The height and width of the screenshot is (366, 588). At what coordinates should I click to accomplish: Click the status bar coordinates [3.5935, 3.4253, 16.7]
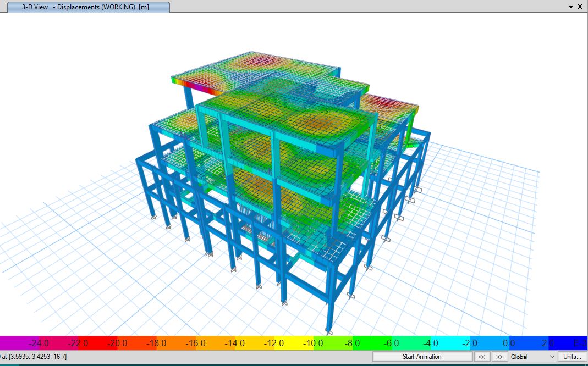pos(37,357)
